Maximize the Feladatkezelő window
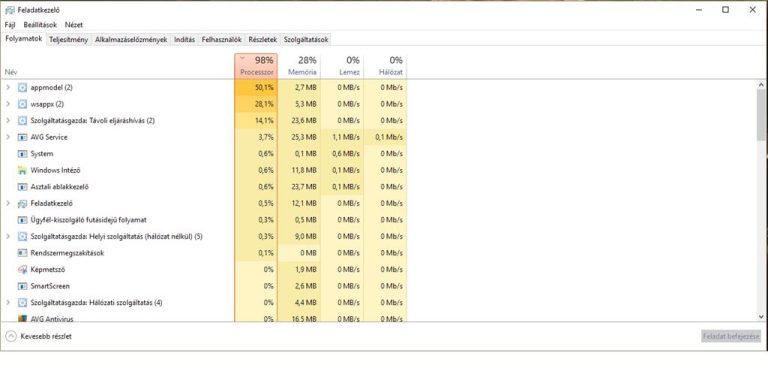768x383 pixels. (x=725, y=10)
